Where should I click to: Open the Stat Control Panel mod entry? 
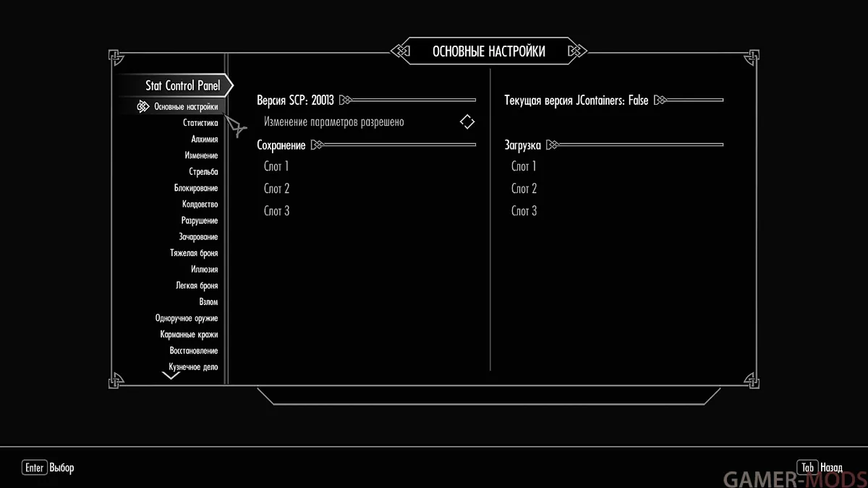(182, 85)
